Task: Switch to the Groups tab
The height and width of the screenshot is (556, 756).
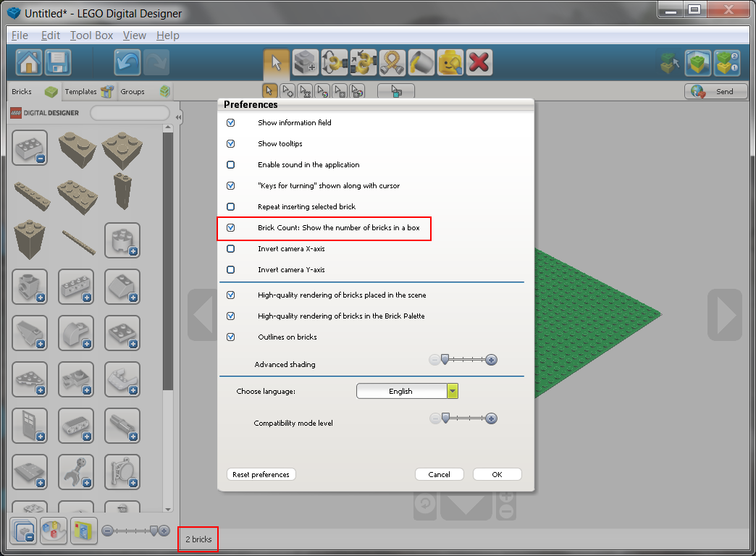Action: click(x=145, y=91)
